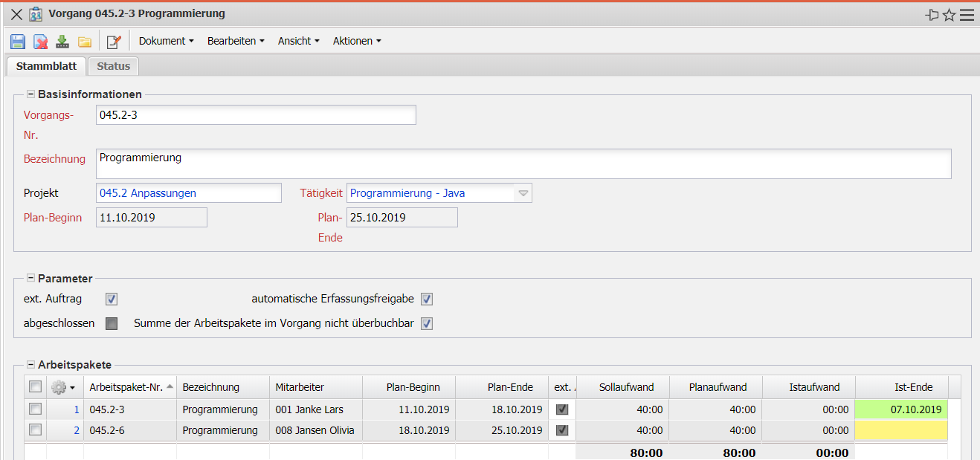Click into the Bezeichnung text field

coord(523,163)
